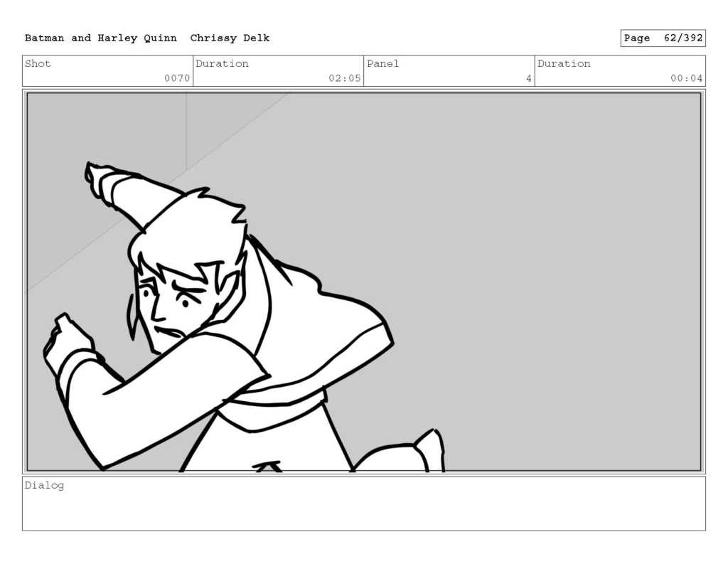This screenshot has width=728, height=564.
Task: Select the panel duration value '00:04'
Action: pos(686,78)
